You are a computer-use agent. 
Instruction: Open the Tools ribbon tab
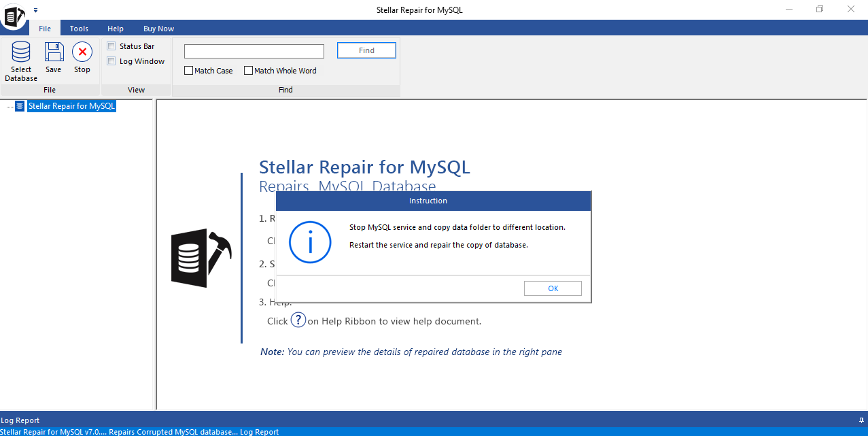[79, 29]
